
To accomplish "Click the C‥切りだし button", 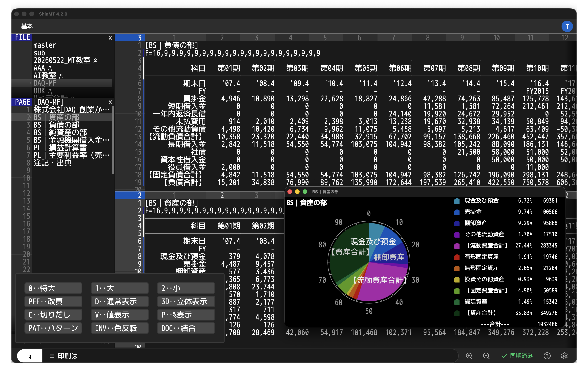I will point(53,315).
